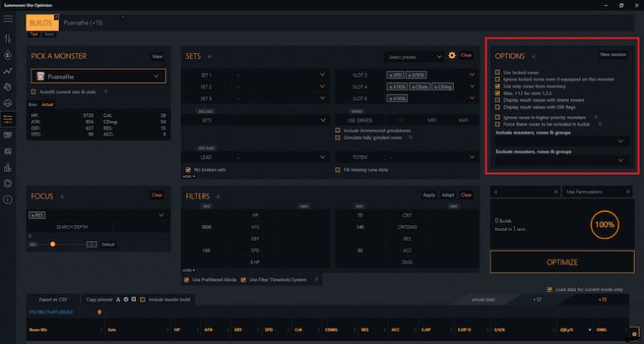Select the sliders optimizer sidebar icon
644x344 pixels.
pyautogui.click(x=8, y=119)
